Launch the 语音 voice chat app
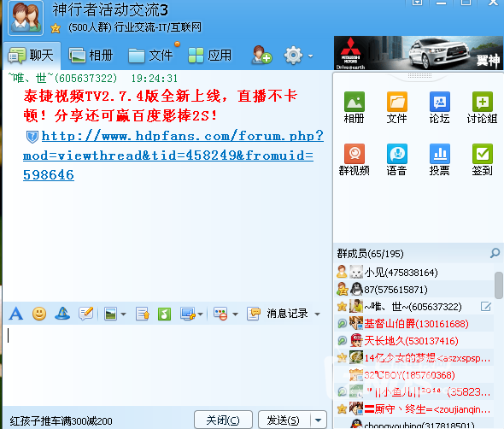Viewport: 504px width, 429px height. (x=397, y=160)
